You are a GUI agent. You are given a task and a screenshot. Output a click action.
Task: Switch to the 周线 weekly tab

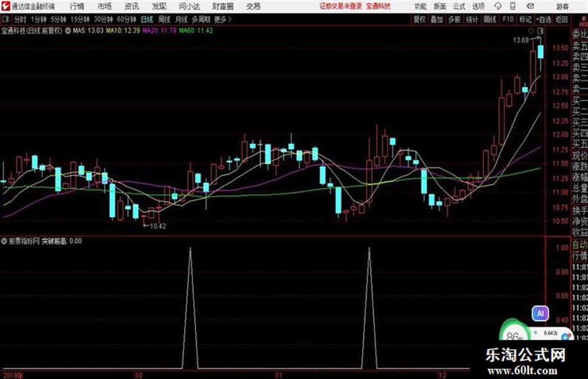(x=164, y=19)
